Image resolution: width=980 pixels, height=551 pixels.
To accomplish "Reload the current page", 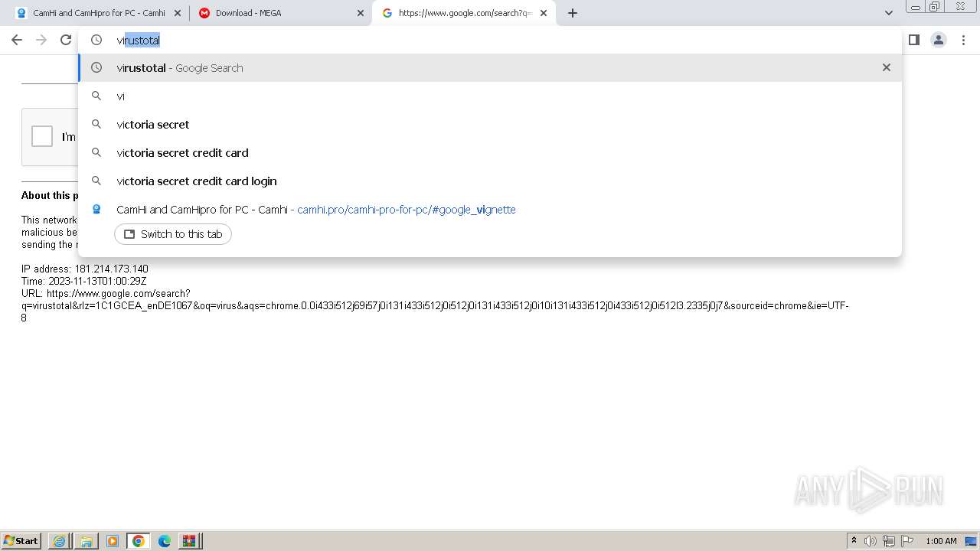I will 66,40.
